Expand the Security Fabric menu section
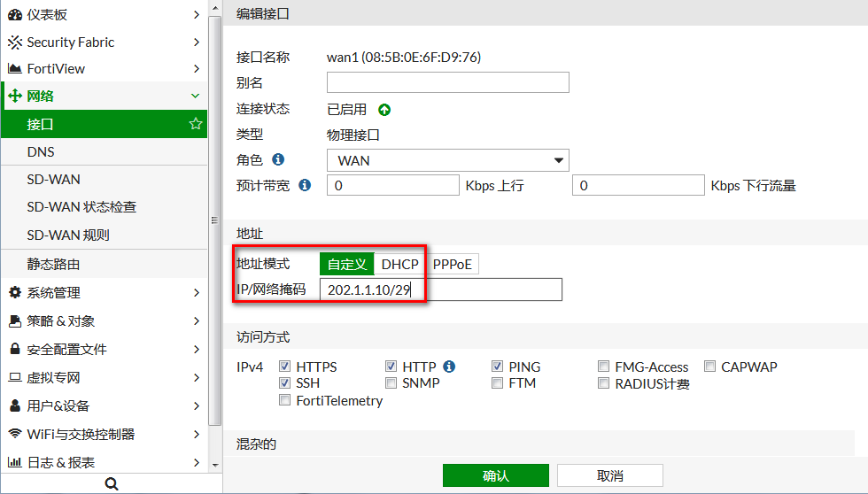 click(x=104, y=42)
